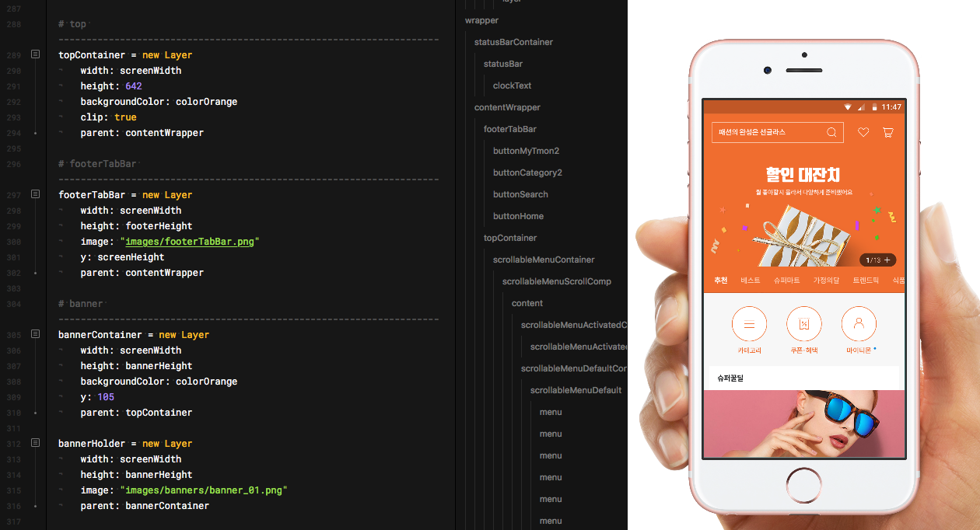Tap the Wi-Fi icon in phone status bar
Image resolution: width=980 pixels, height=530 pixels.
pyautogui.click(x=848, y=106)
